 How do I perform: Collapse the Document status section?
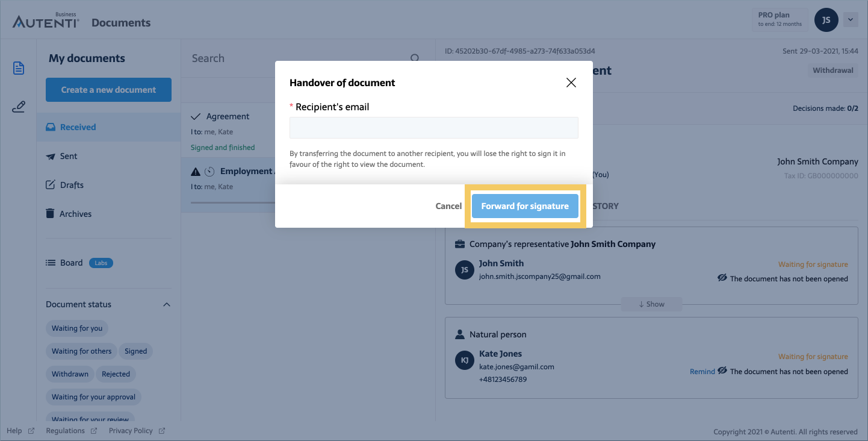(167, 304)
